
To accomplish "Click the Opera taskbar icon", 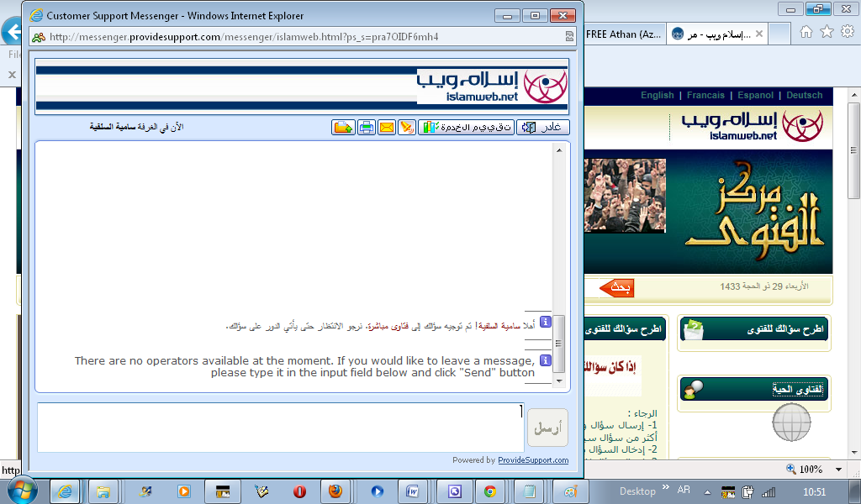I will click(300, 491).
